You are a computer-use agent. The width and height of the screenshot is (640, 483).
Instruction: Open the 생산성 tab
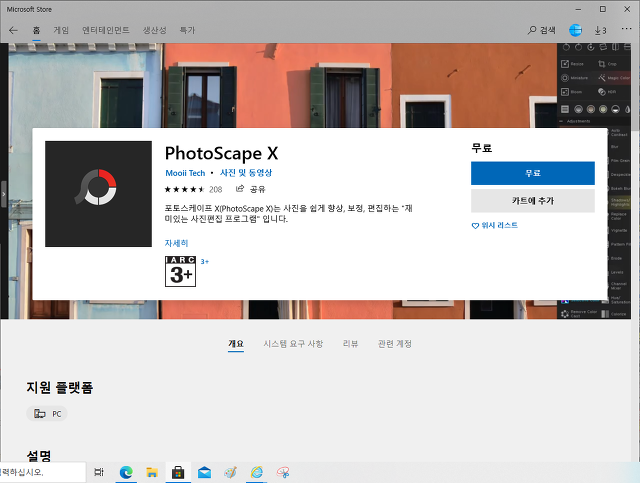154,30
